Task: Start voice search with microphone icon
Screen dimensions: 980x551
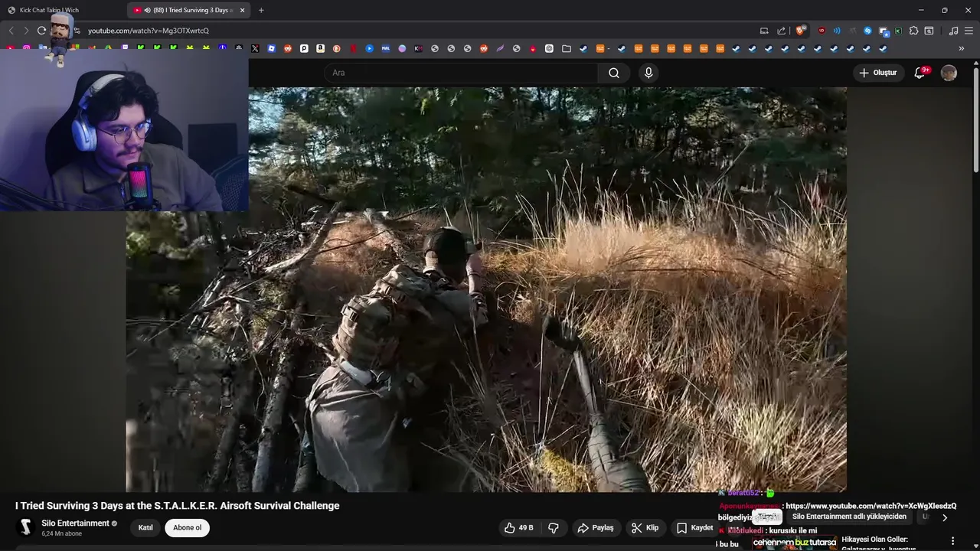Action: [648, 73]
